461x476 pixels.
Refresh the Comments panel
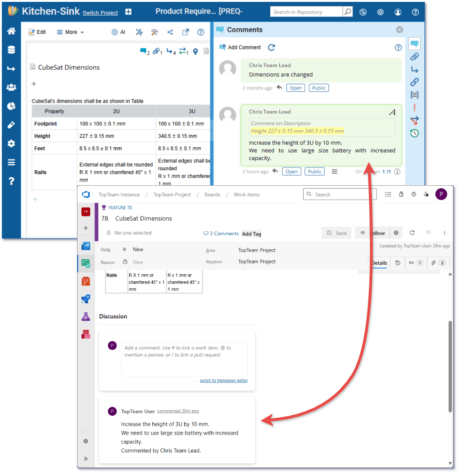(x=271, y=47)
